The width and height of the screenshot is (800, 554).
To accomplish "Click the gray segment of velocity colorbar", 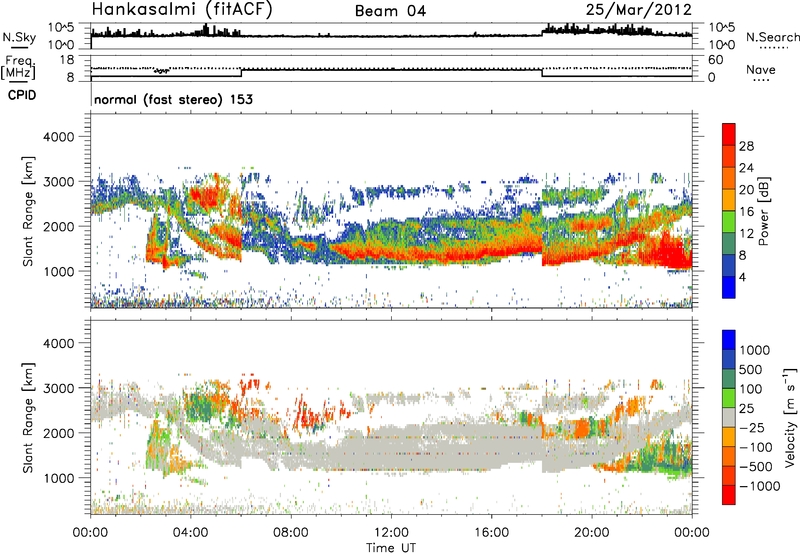I will (x=729, y=417).
